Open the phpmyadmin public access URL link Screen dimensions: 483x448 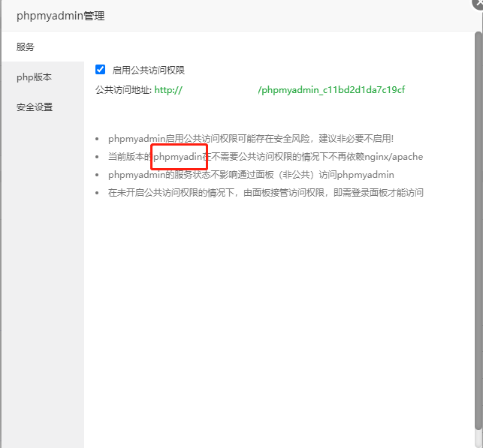coord(279,90)
